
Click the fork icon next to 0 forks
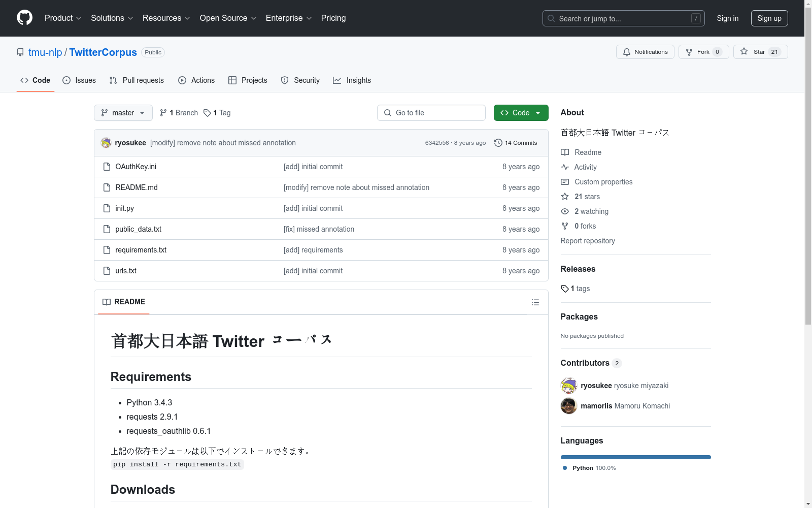[565, 226]
